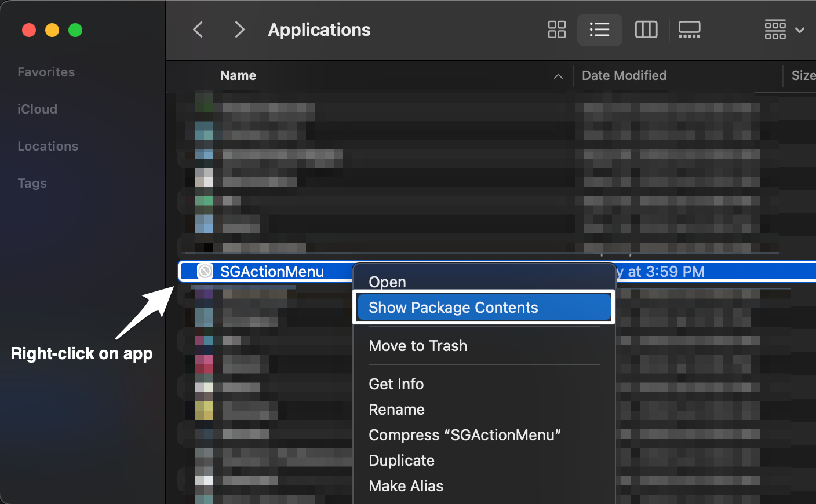Switch to list view
This screenshot has height=504, width=816.
coord(599,30)
